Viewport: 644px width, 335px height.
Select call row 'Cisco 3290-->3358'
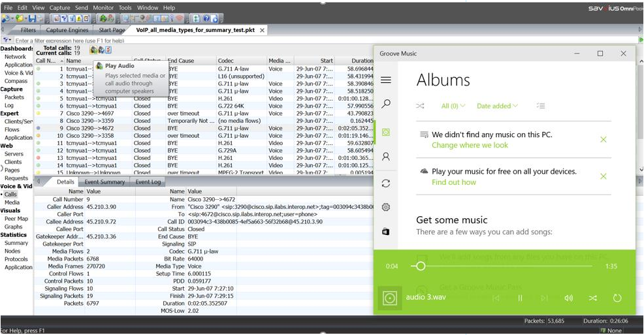point(204,135)
